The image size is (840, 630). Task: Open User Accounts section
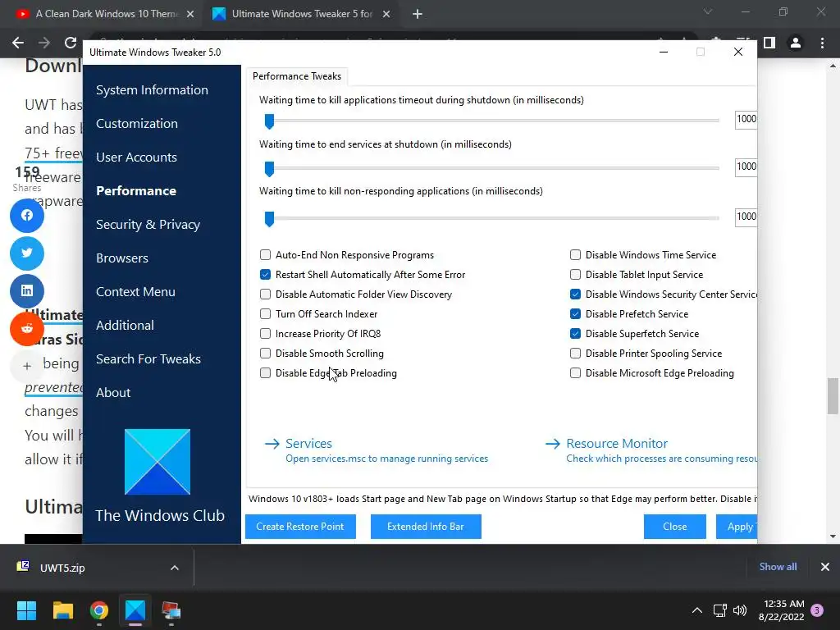coord(137,157)
